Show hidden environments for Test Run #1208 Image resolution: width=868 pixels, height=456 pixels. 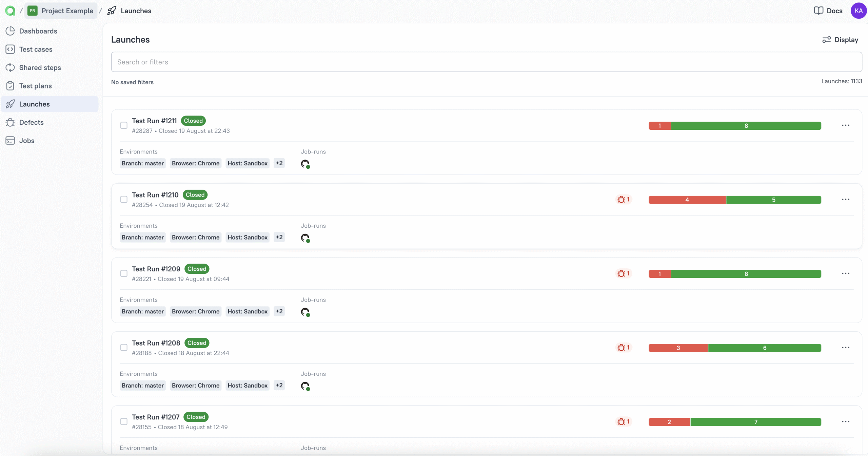point(279,386)
